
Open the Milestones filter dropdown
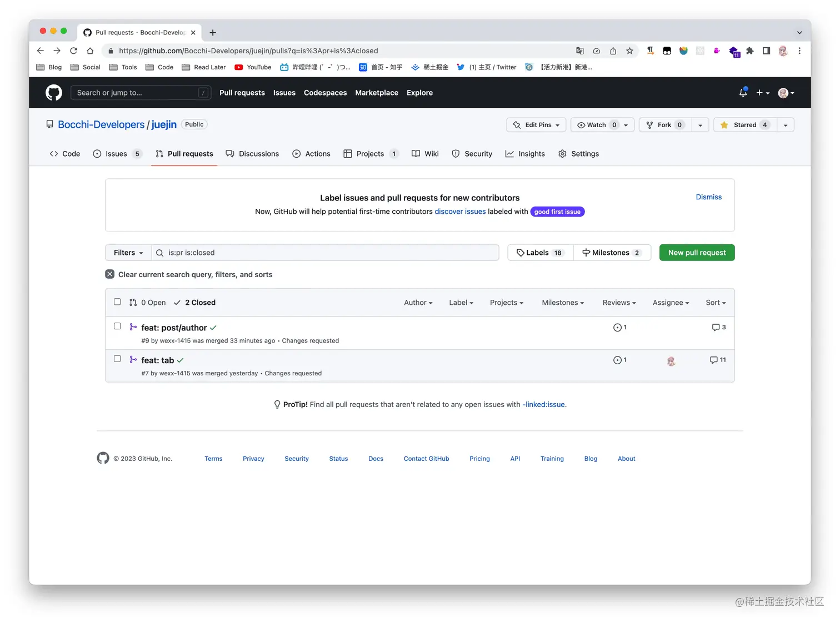(563, 303)
